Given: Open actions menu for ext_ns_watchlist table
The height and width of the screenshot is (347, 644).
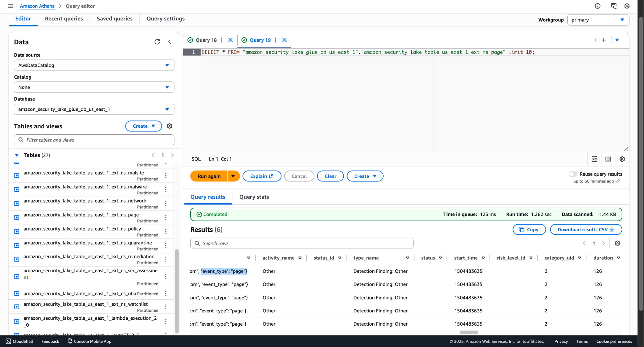Looking at the screenshot, I should point(166,307).
